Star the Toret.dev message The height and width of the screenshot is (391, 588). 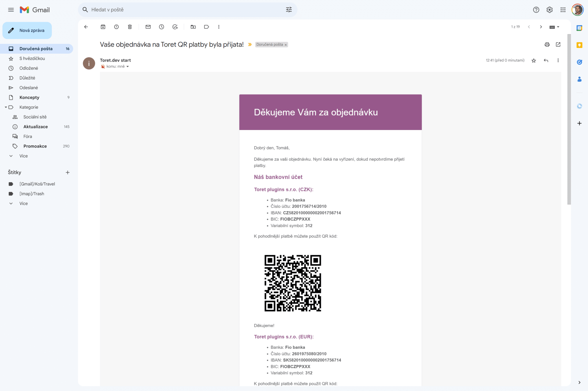click(534, 60)
